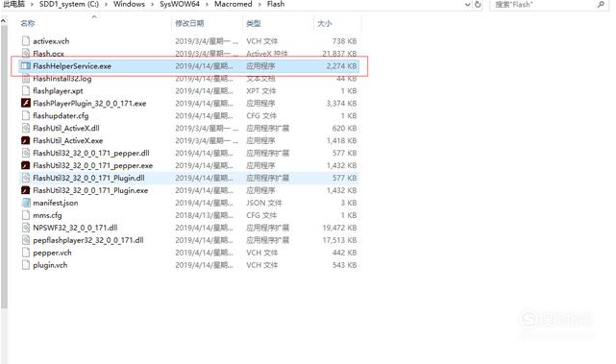The width and height of the screenshot is (616, 364).
Task: Click the 2,274 KB size cell
Action: (341, 66)
